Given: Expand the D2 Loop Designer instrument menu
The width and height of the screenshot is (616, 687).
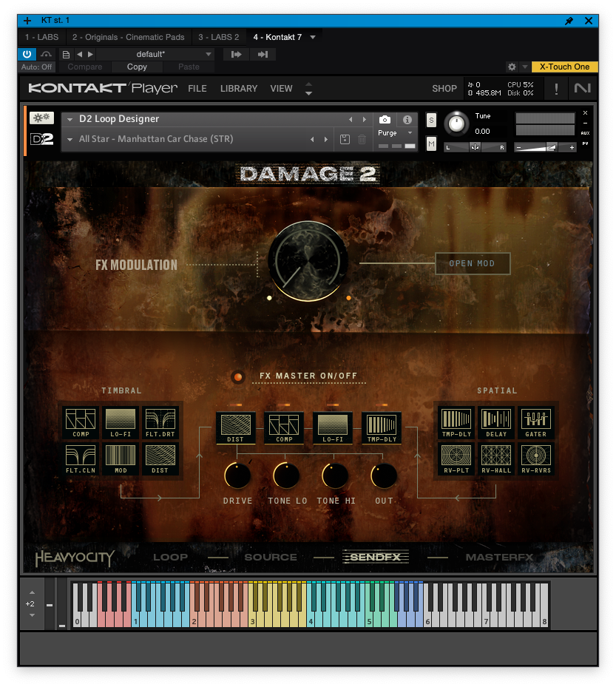Looking at the screenshot, I should tap(70, 119).
